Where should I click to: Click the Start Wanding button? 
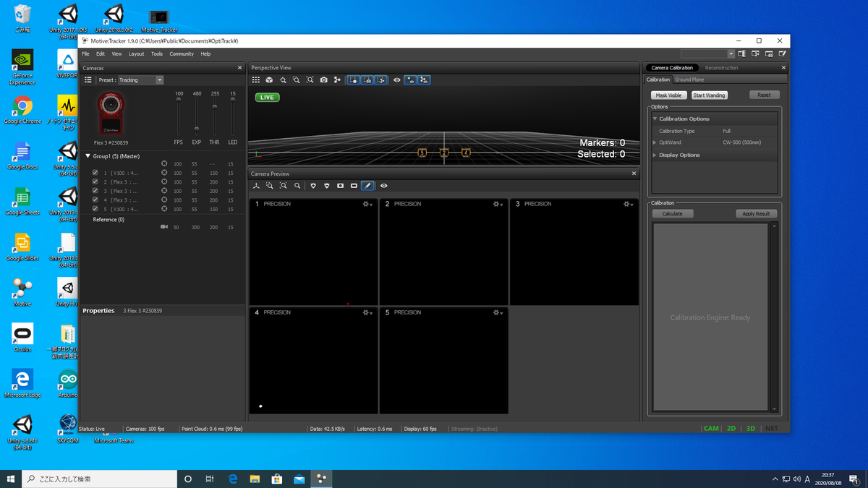click(x=709, y=95)
